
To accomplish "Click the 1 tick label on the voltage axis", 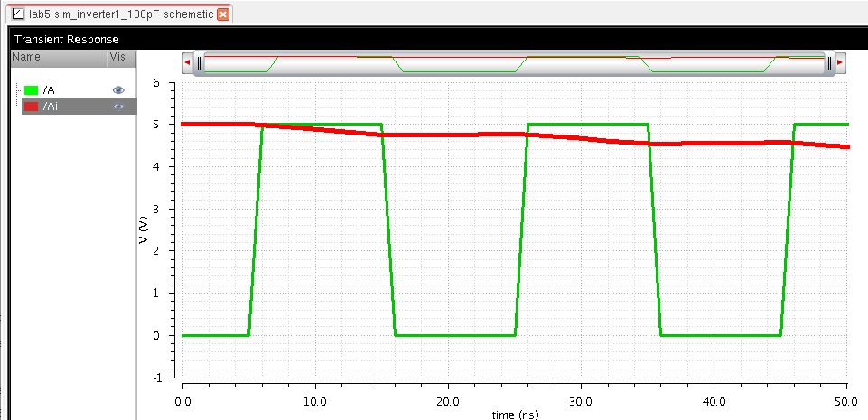I will pos(156,294).
